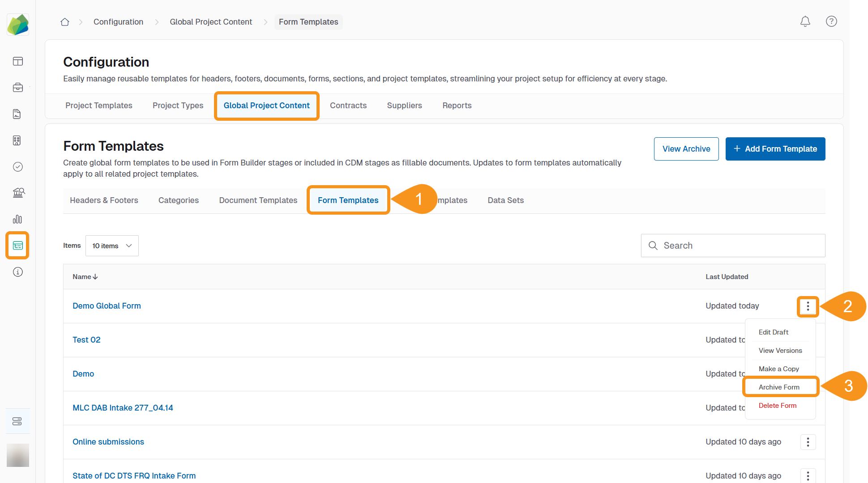
Task: Open three-dot menu for Demo Global Form
Action: point(808,306)
